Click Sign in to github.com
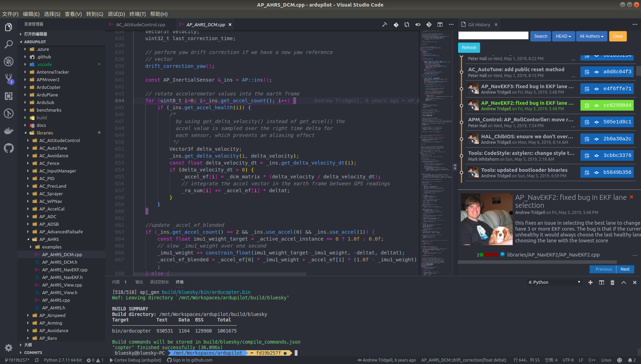Image resolution: width=641 pixels, height=364 pixels. [x=190, y=360]
